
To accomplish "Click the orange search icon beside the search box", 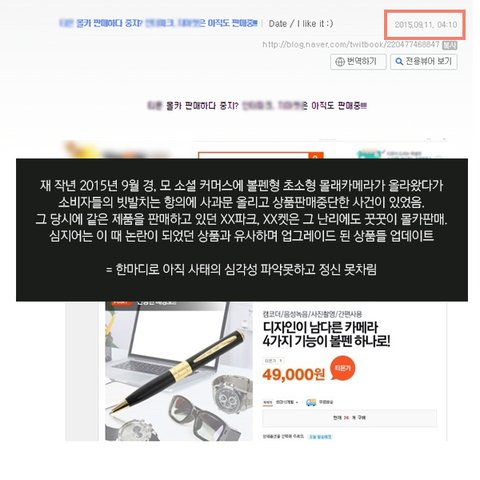I will (x=316, y=156).
